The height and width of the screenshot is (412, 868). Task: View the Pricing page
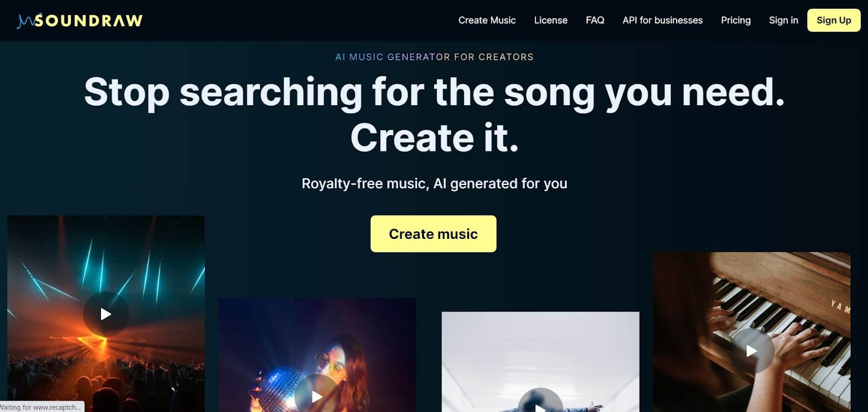coord(736,20)
